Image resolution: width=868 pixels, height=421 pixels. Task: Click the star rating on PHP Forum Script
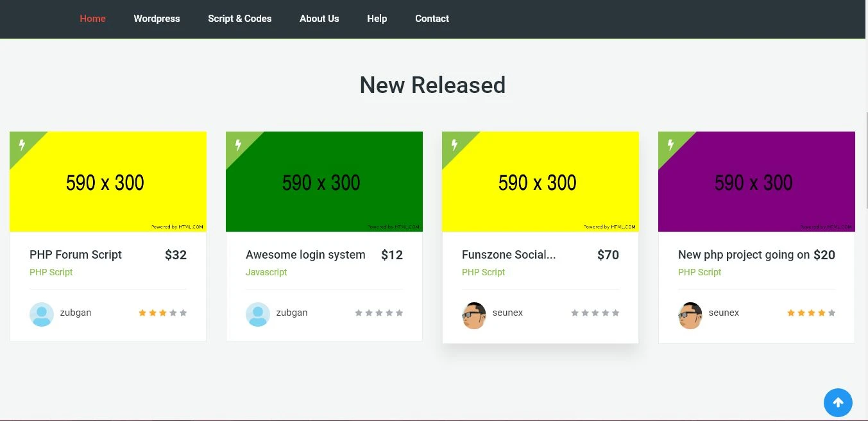point(162,313)
